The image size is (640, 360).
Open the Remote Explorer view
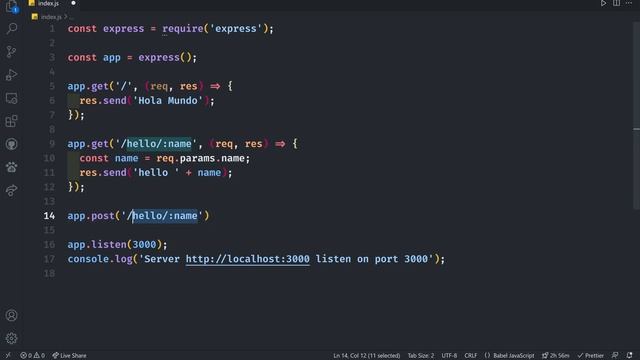coord(12,98)
